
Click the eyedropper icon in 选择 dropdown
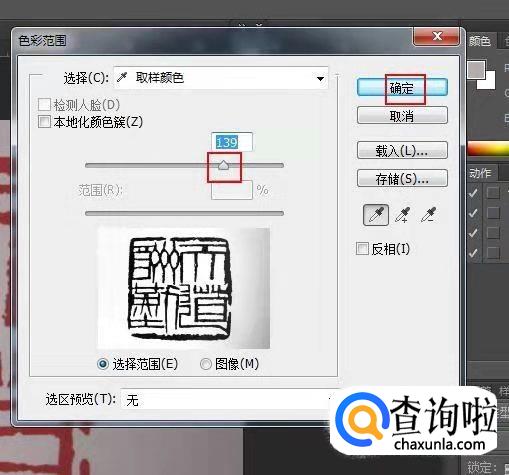point(122,78)
